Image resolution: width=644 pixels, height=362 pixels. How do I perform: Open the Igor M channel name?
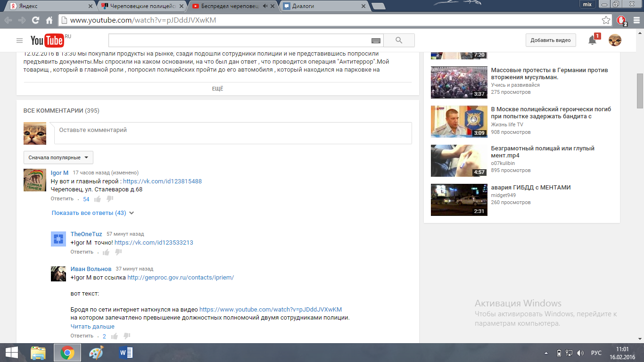click(x=60, y=173)
